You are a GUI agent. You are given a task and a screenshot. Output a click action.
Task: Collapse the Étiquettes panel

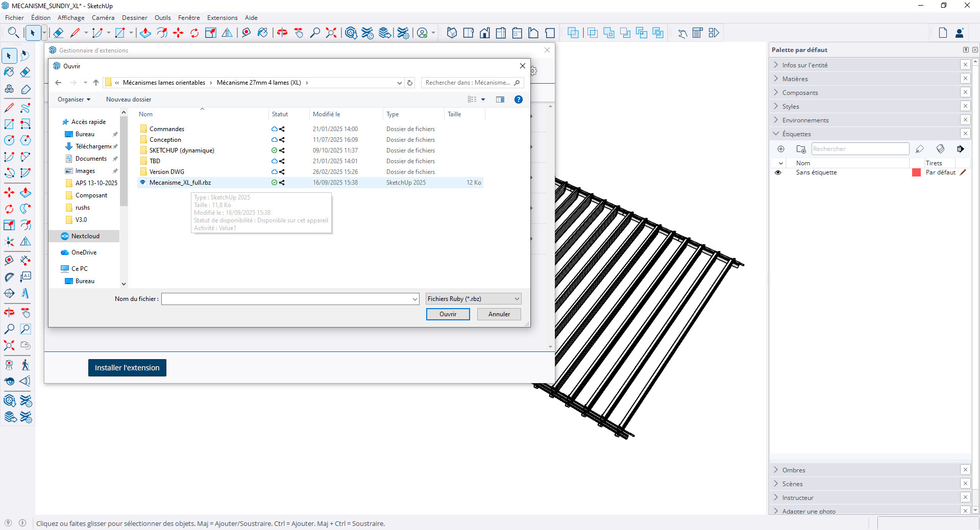click(796, 134)
